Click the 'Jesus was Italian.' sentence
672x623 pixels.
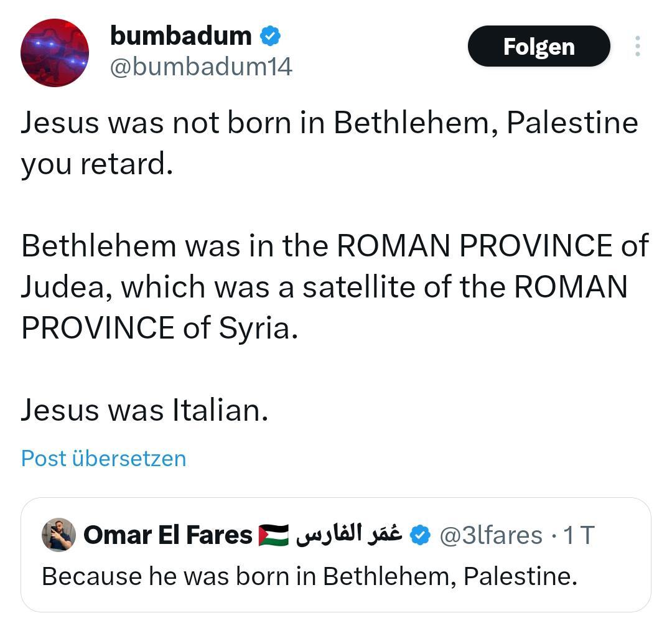144,410
